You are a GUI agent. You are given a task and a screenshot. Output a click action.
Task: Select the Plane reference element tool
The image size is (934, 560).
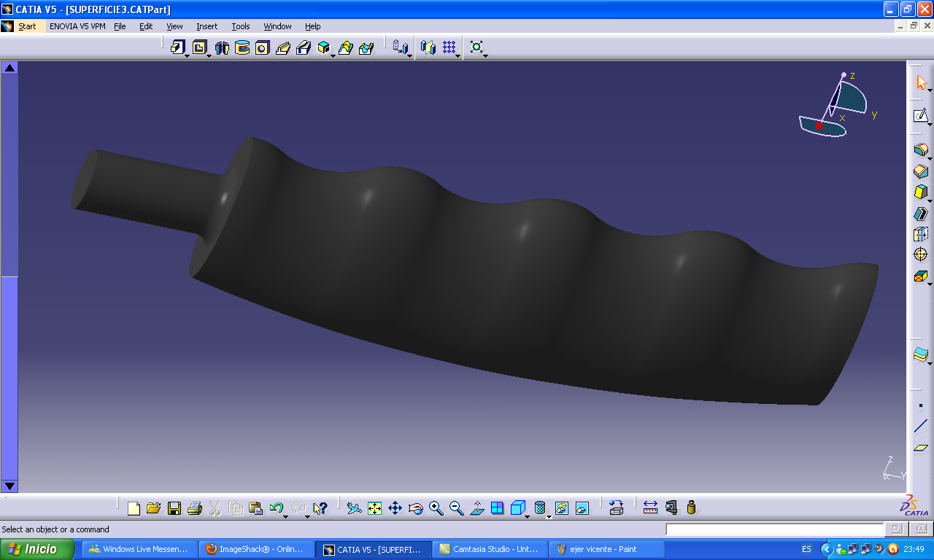pos(921,448)
